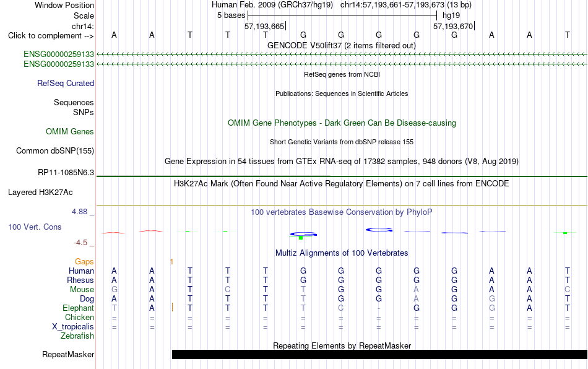Click the hg19 label beside the scale bar
588x369 pixels.
point(451,15)
